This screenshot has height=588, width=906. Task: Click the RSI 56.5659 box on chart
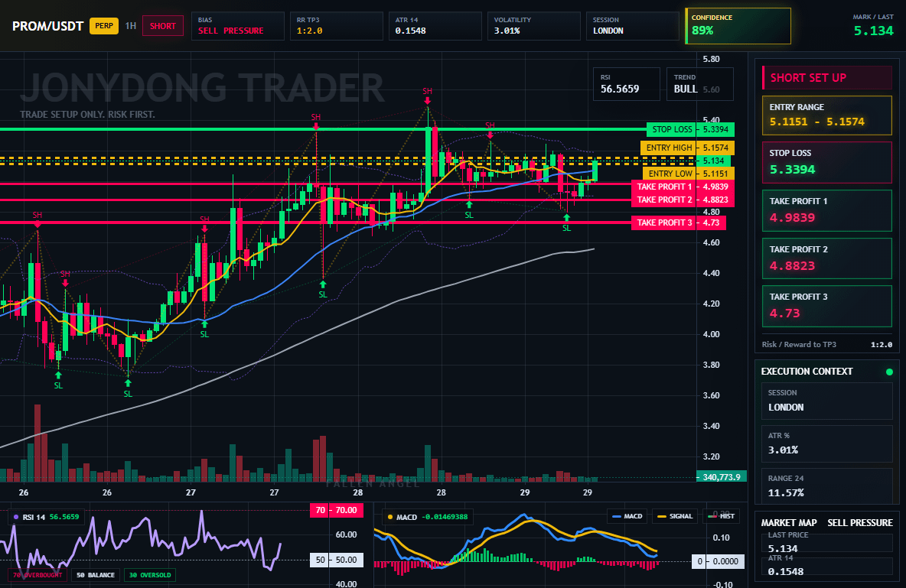point(627,84)
